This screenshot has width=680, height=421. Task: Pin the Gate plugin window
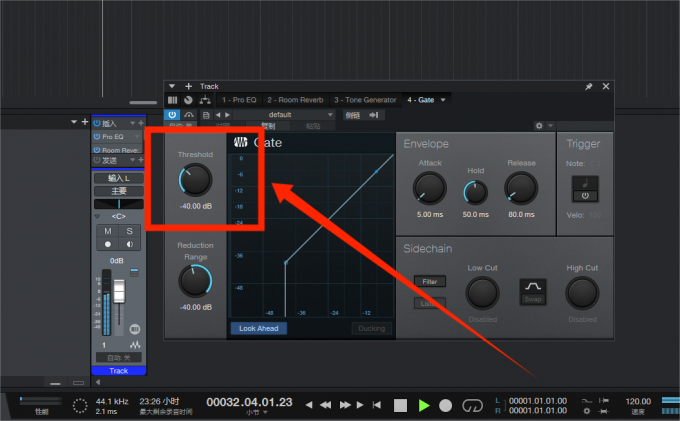(x=589, y=87)
